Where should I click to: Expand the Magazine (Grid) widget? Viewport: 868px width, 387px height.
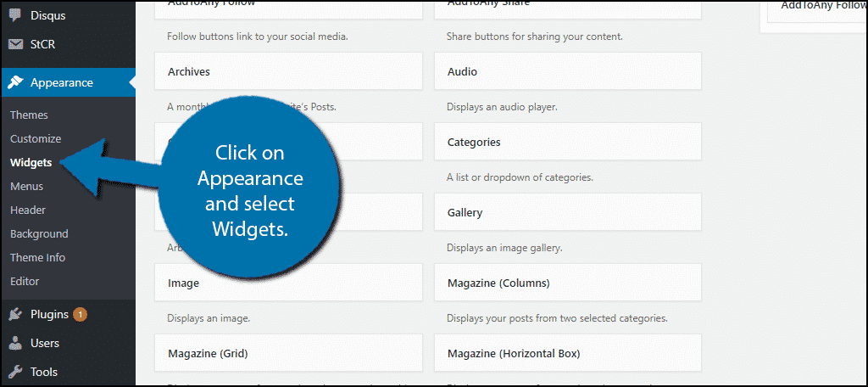pos(288,353)
